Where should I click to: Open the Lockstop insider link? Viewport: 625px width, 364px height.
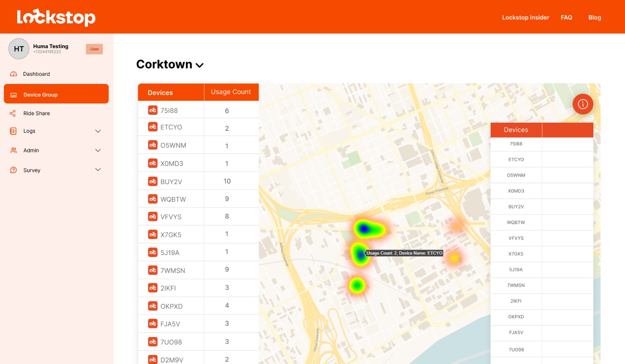click(x=525, y=18)
